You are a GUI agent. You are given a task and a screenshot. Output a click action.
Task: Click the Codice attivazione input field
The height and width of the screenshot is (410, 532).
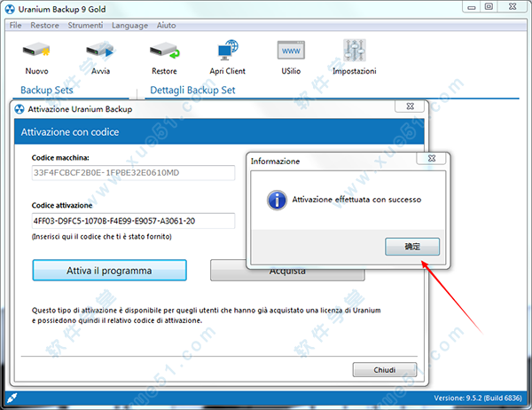pyautogui.click(x=133, y=221)
